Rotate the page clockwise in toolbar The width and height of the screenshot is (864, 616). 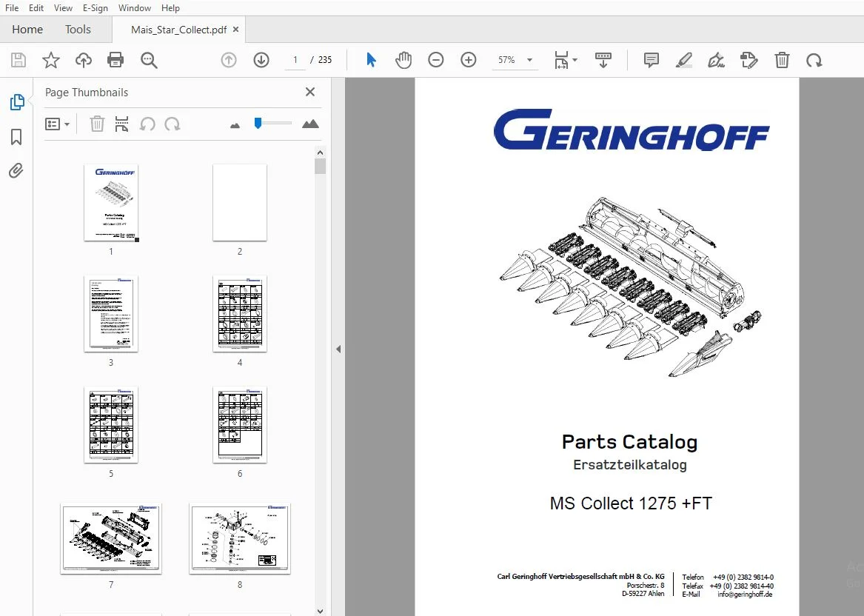(814, 60)
